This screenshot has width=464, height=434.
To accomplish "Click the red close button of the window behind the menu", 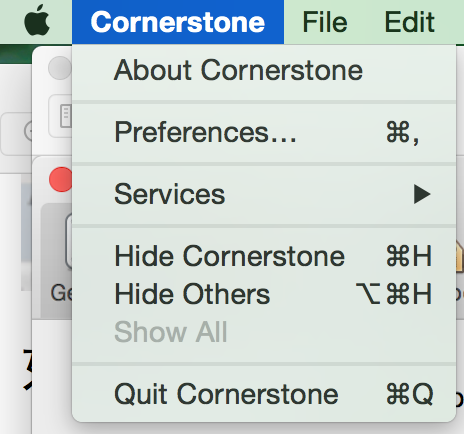I will 61,180.
